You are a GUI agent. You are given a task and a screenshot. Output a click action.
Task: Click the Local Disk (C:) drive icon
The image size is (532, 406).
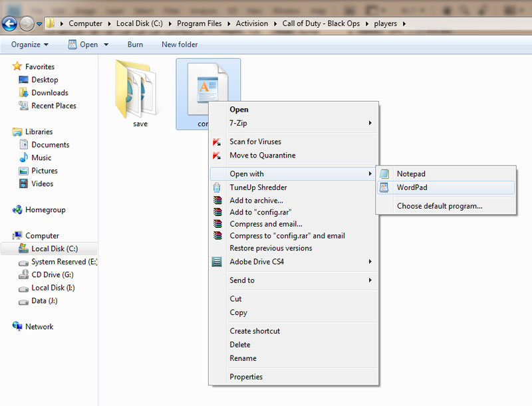pyautogui.click(x=23, y=249)
